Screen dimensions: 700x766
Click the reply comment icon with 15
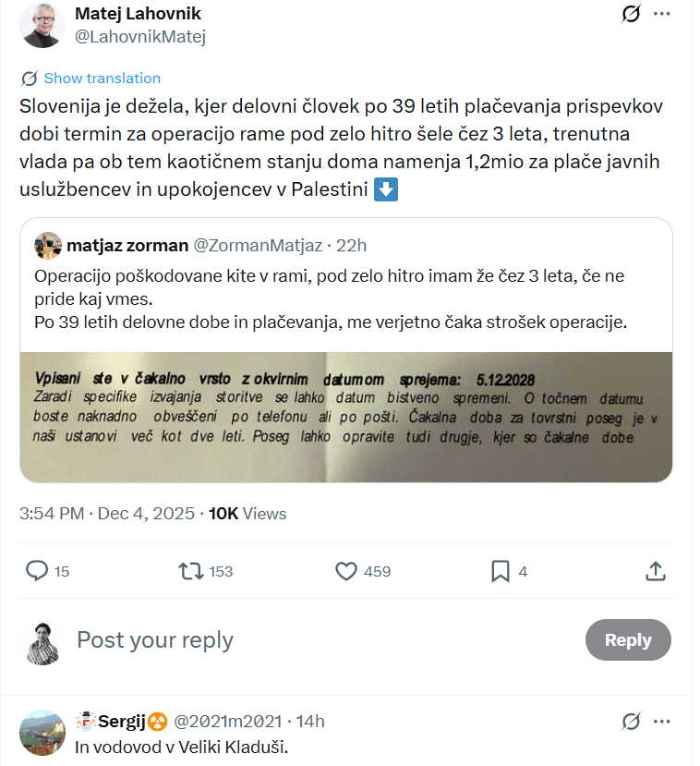tap(37, 571)
